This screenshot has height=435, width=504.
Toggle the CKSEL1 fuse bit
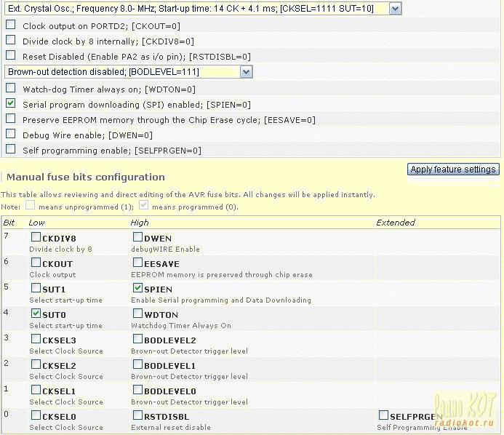click(36, 390)
